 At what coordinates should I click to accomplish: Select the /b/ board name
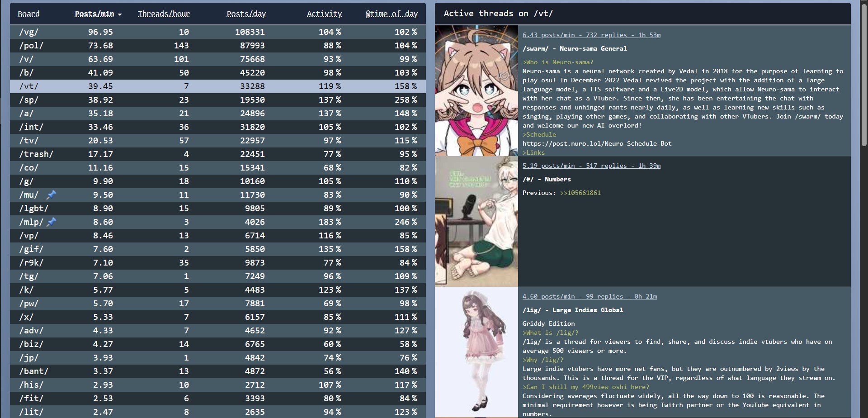coord(26,73)
